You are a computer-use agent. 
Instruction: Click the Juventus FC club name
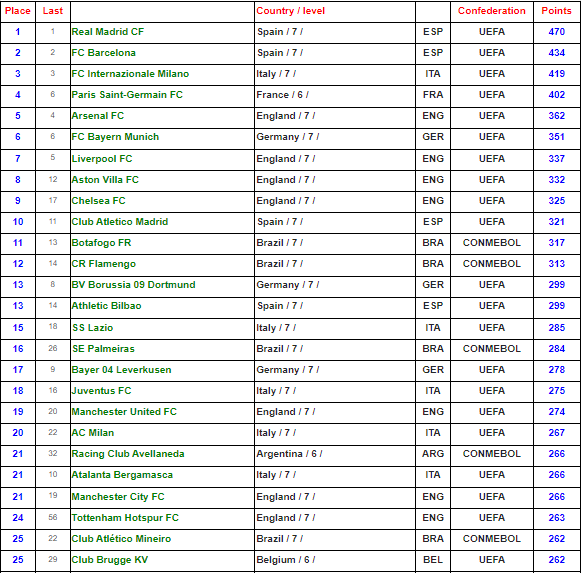tap(101, 391)
